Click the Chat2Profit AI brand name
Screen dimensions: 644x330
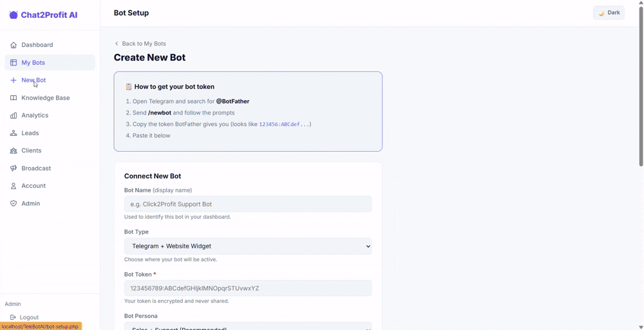pyautogui.click(x=49, y=15)
